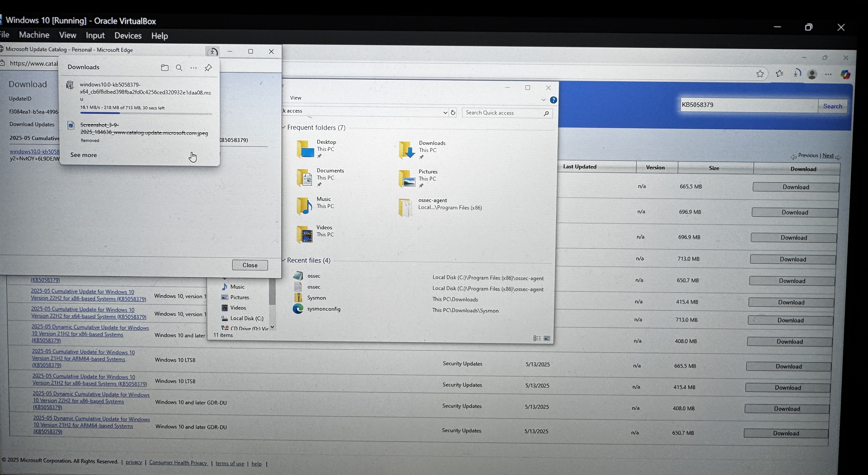Open the help footer link
Screen dimensions: 868x475
click(x=257, y=464)
